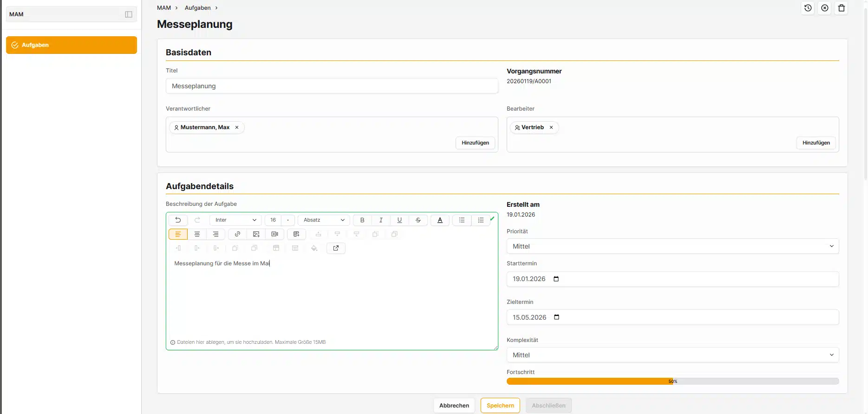Click the Titel input field
Viewport: 868px width, 414px height.
[x=332, y=86]
